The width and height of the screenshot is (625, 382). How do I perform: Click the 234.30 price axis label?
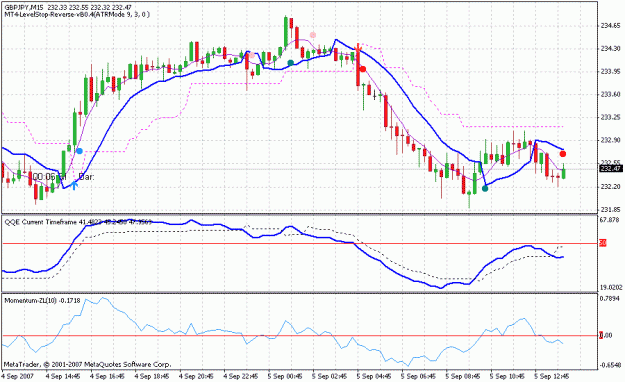611,49
